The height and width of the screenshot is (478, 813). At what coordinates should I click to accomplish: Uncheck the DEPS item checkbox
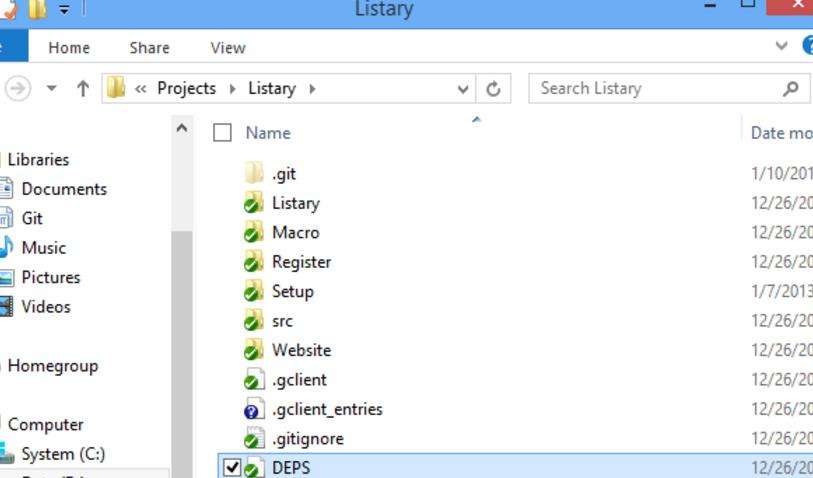[232, 468]
